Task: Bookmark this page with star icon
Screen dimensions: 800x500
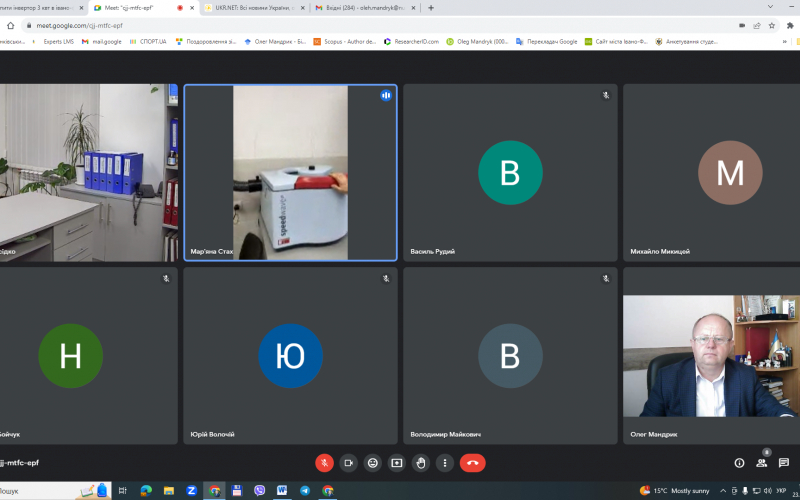Action: [x=772, y=26]
